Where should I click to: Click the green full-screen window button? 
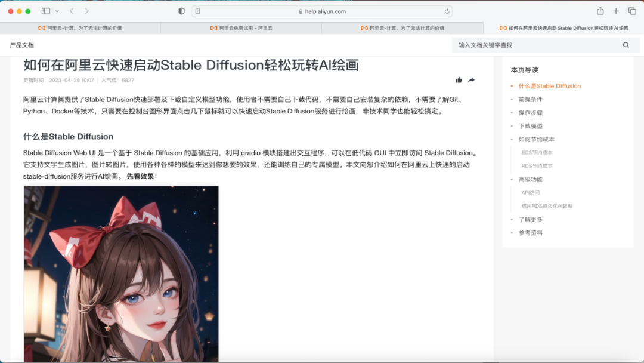28,11
